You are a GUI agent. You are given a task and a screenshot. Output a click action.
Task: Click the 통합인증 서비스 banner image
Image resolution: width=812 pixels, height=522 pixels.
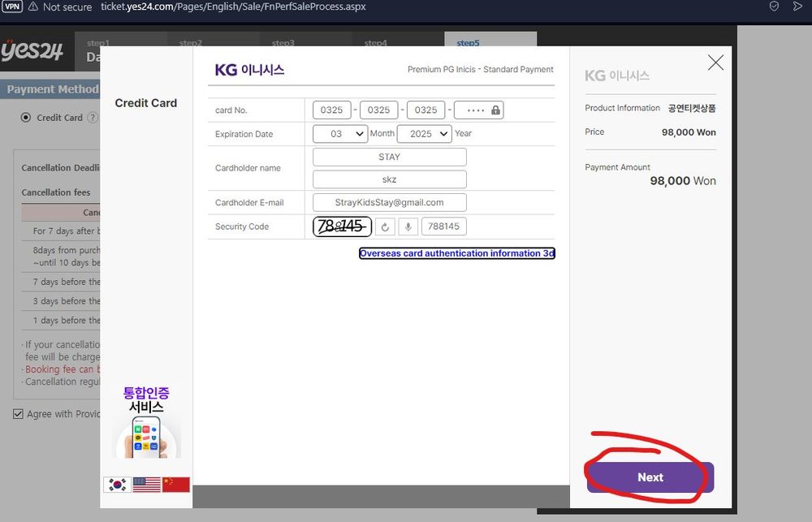pyautogui.click(x=146, y=421)
